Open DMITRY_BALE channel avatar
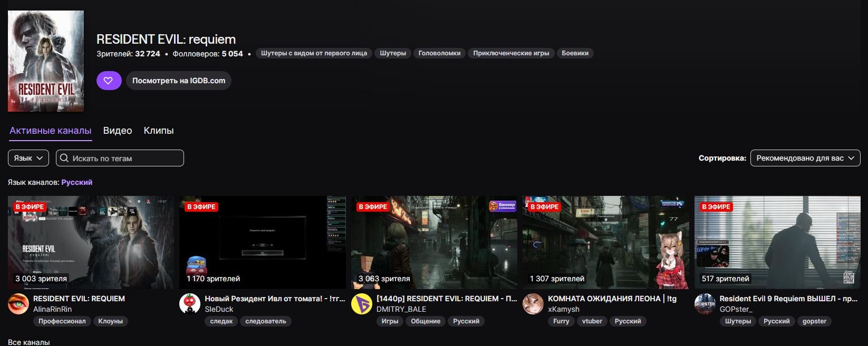The height and width of the screenshot is (346, 868). pos(362,304)
